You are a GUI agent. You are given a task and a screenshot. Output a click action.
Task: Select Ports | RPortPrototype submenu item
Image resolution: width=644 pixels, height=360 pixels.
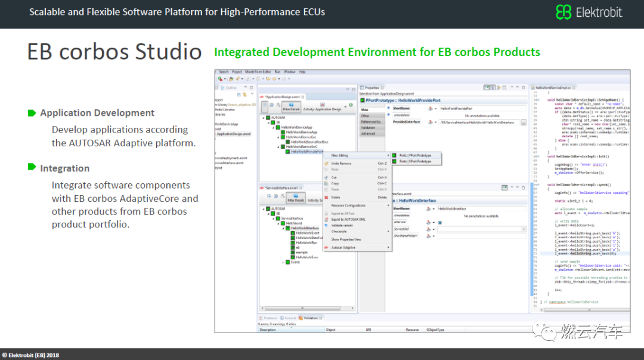416,161
